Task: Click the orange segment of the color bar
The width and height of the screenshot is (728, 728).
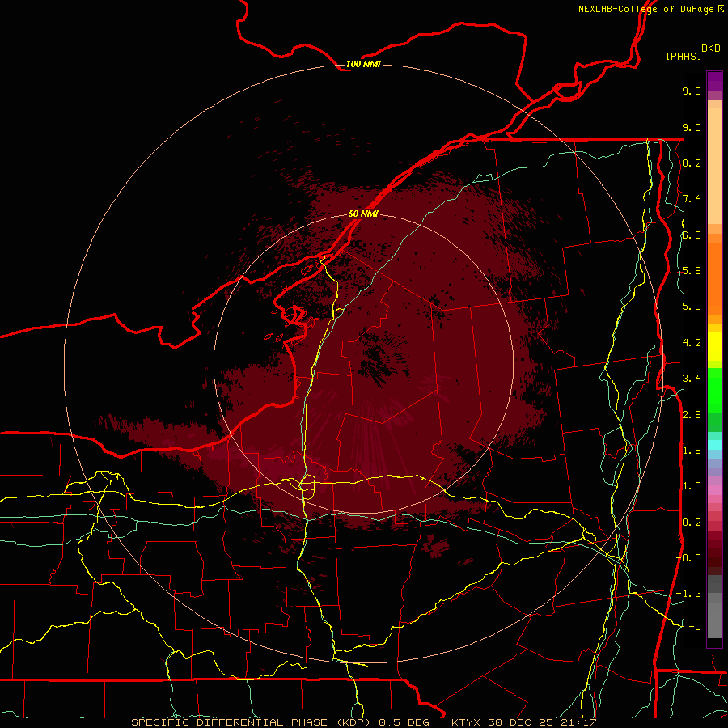Action: (x=714, y=278)
